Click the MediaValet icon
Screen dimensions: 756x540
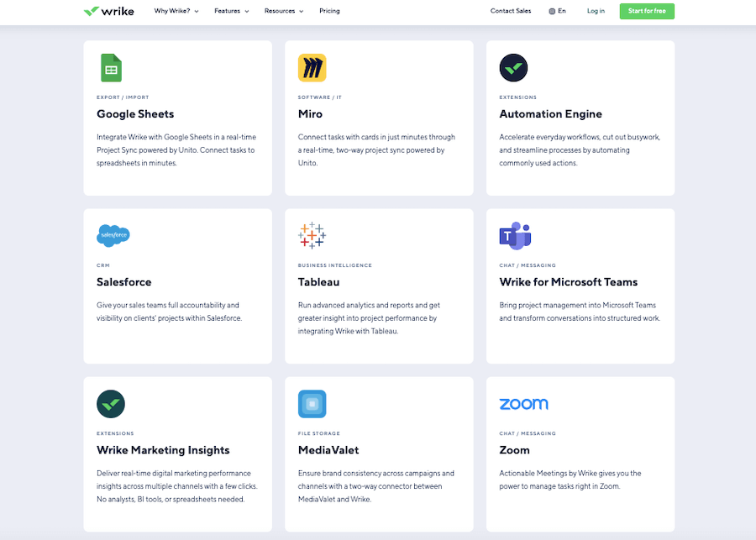[312, 404]
